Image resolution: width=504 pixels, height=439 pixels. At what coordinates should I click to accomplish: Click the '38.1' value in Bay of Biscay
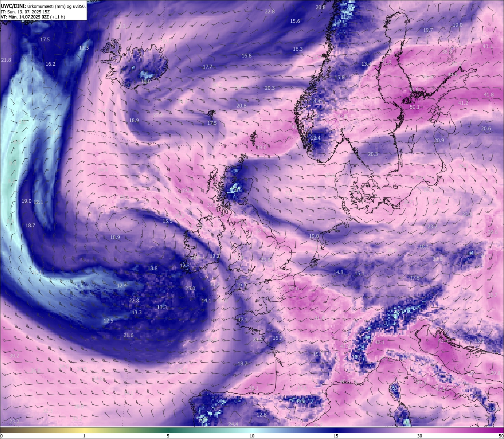(x=254, y=388)
